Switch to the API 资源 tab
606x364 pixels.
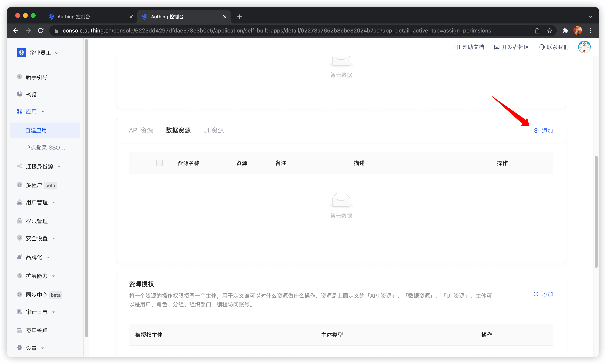pyautogui.click(x=141, y=131)
